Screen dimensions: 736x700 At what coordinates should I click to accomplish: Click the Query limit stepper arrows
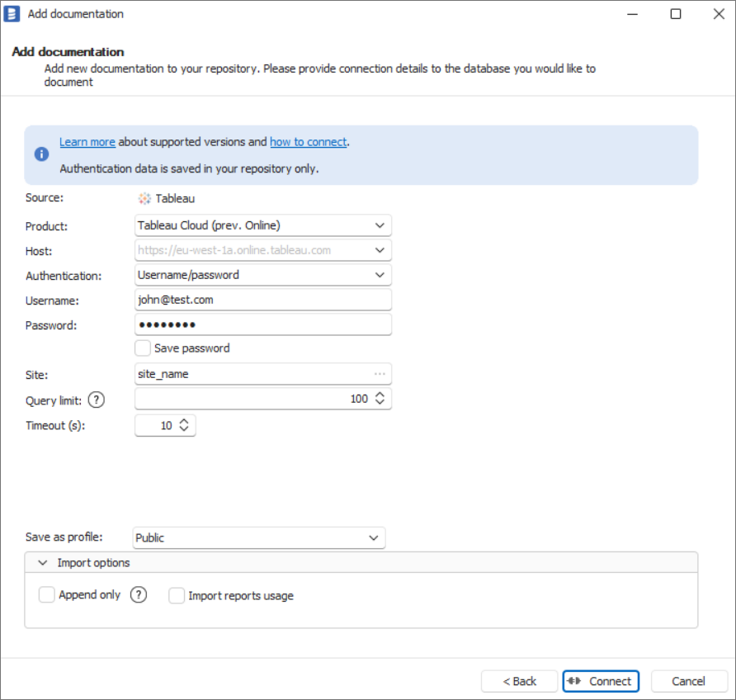coord(380,399)
